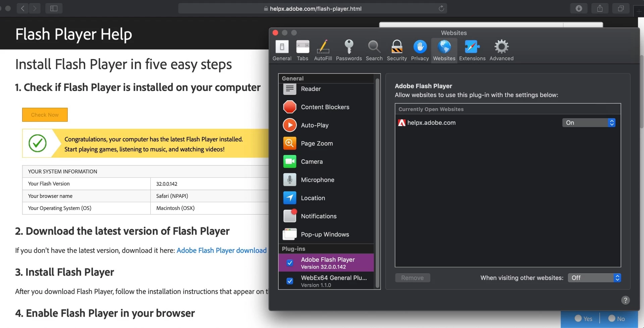644x328 pixels.
Task: Click the orange Check Now button
Action: (x=45, y=115)
